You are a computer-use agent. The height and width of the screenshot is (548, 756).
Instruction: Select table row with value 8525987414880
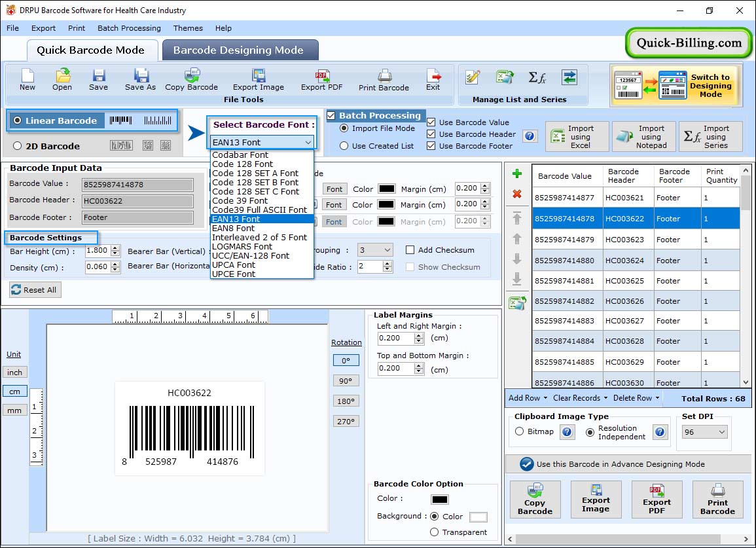[x=636, y=261]
